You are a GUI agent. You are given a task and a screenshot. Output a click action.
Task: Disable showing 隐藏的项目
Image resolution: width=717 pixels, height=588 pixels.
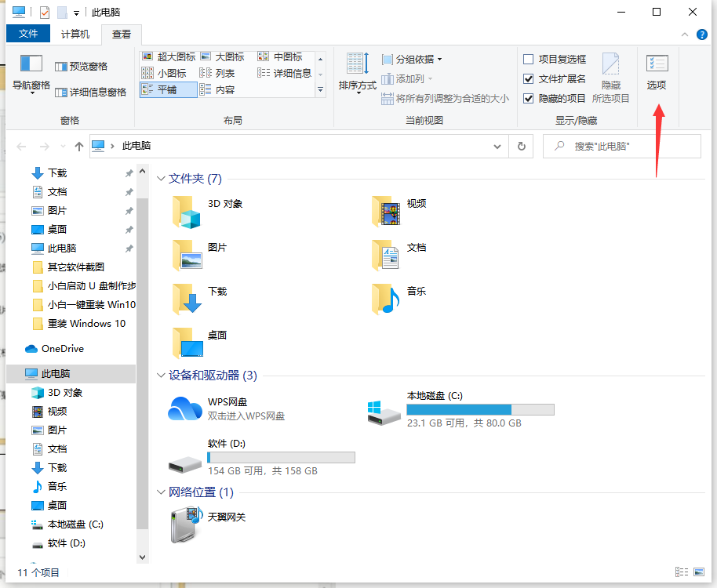530,98
